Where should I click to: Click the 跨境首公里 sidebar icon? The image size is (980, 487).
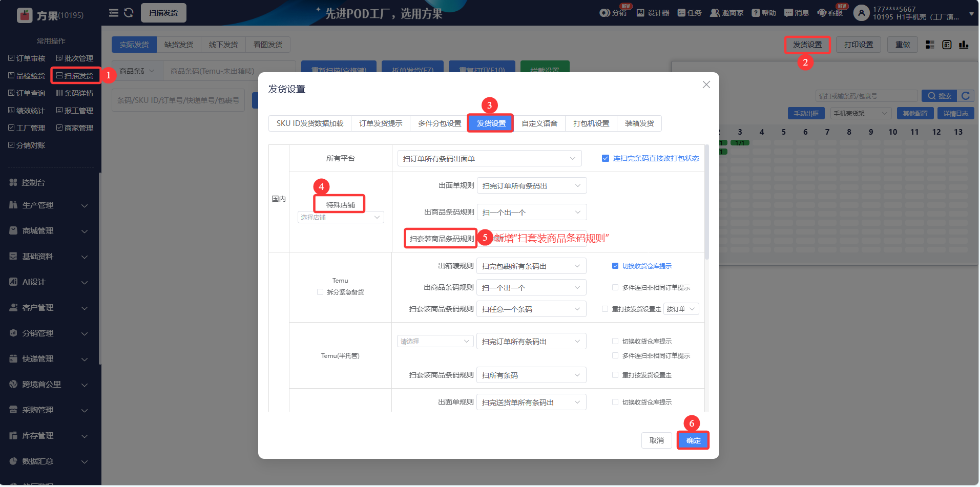pos(13,384)
